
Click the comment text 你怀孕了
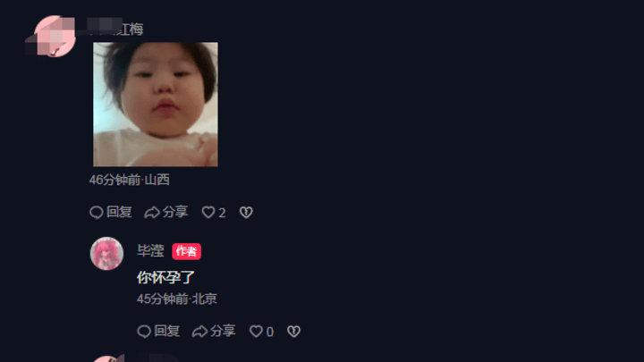click(165, 277)
